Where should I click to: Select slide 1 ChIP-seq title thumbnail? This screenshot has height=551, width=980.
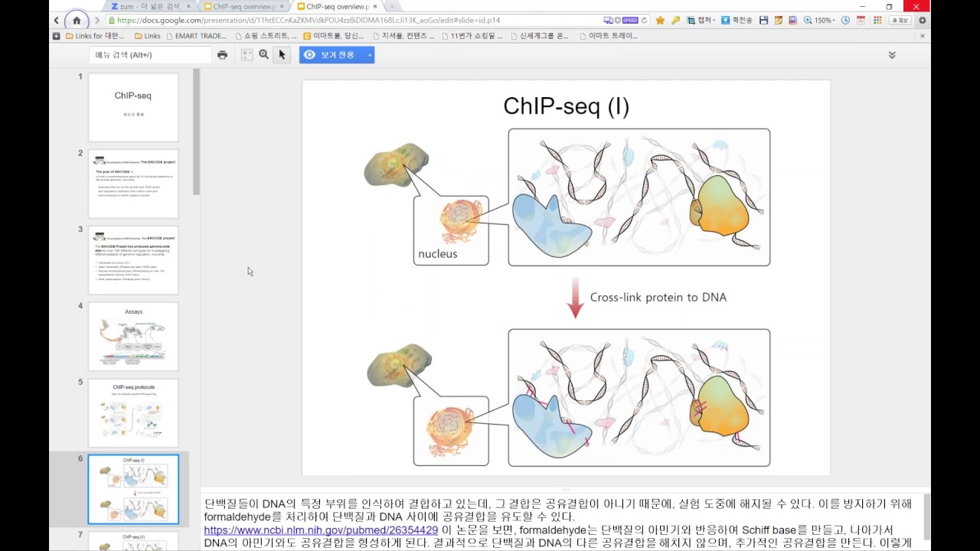click(133, 107)
